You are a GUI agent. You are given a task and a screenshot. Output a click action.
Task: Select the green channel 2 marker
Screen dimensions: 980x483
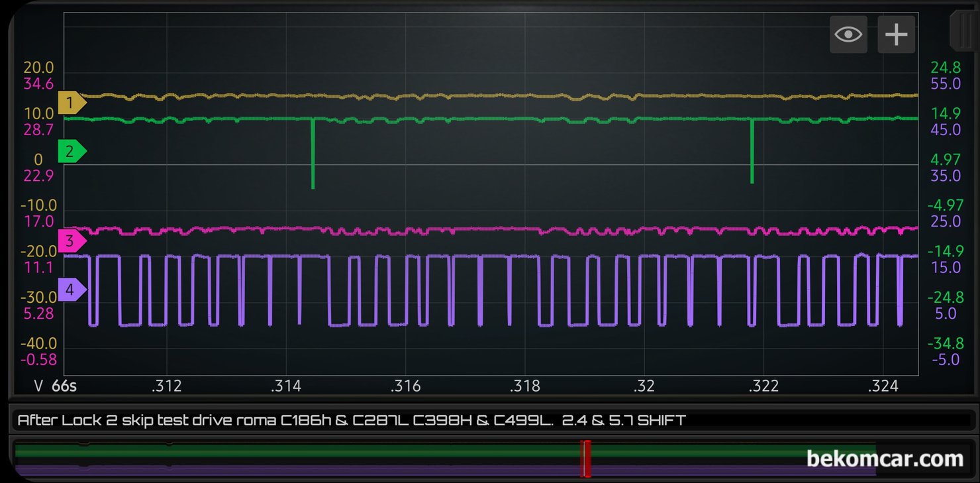tap(72, 152)
